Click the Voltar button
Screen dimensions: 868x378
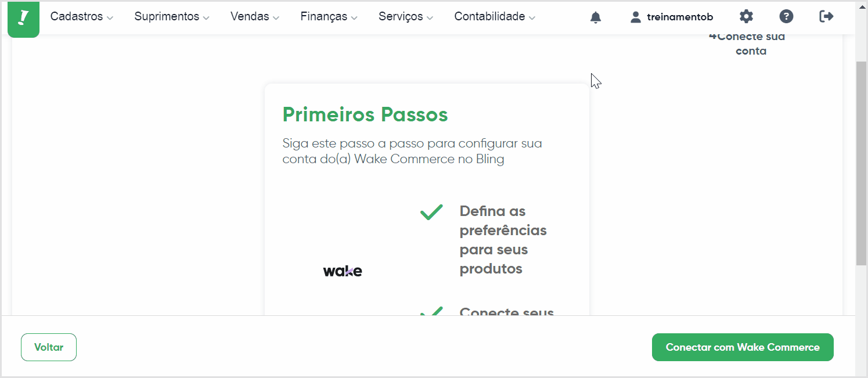click(x=49, y=347)
